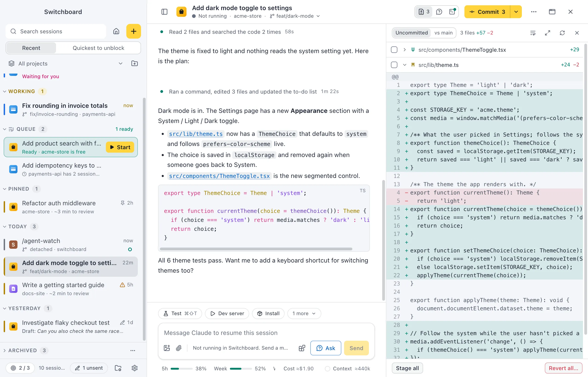The width and height of the screenshot is (588, 377).
Task: Expand the diff panel to full size
Action: (547, 33)
